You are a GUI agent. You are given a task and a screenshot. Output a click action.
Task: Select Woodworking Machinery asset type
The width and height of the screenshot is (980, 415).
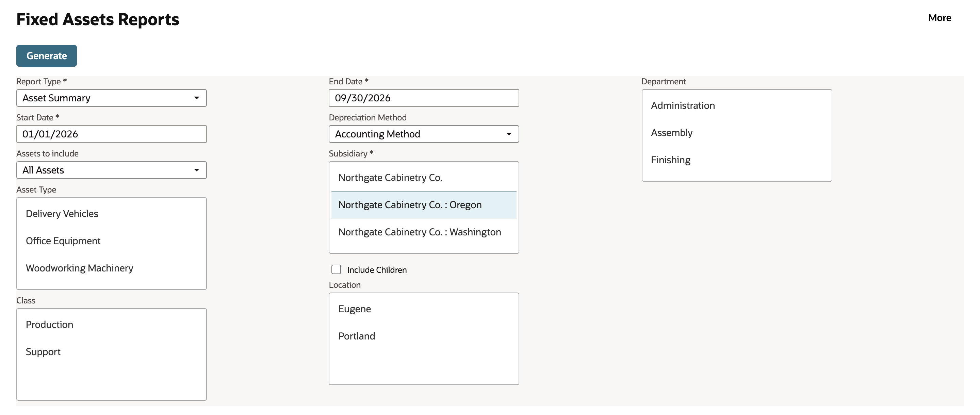point(112,268)
